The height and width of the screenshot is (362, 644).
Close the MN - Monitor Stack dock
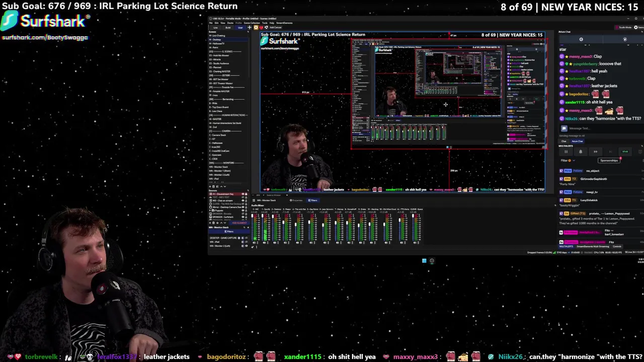(248, 227)
